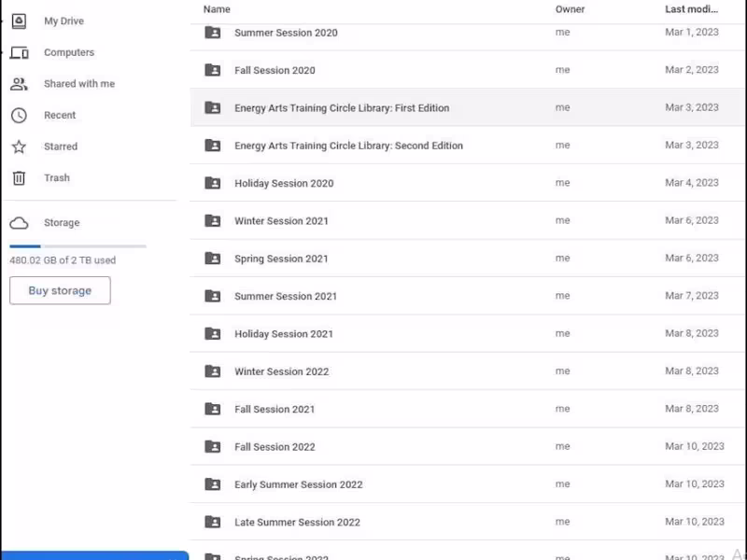Open Storage details
Viewport: 747px width, 560px height.
pos(62,222)
